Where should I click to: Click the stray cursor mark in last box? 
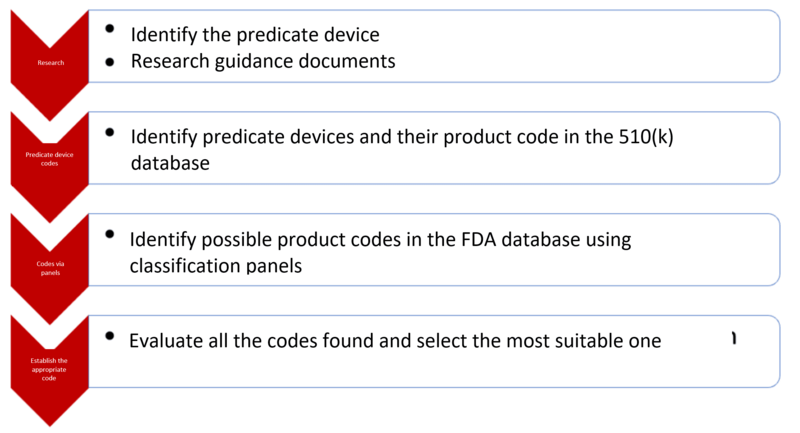(734, 338)
